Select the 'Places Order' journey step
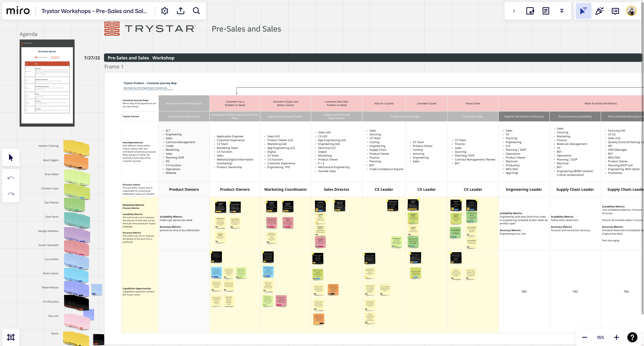644x346 pixels. (473, 103)
